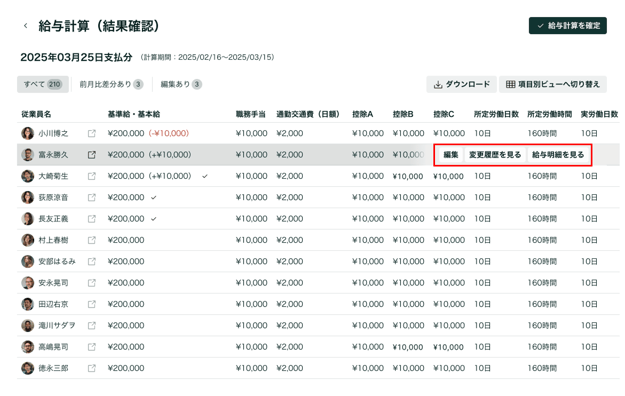Click 大崎菊生's avatar photo
This screenshot has height=396, width=625.
click(x=28, y=176)
